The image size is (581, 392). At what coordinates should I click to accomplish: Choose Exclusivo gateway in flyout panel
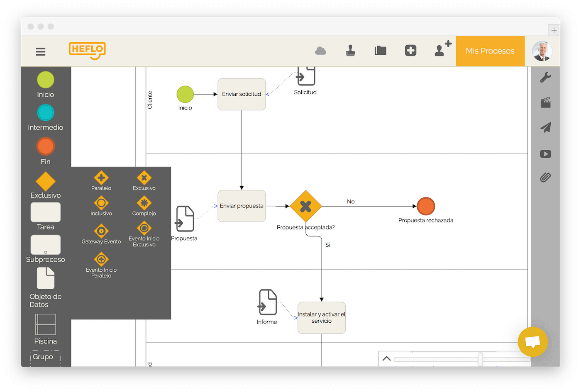(144, 178)
